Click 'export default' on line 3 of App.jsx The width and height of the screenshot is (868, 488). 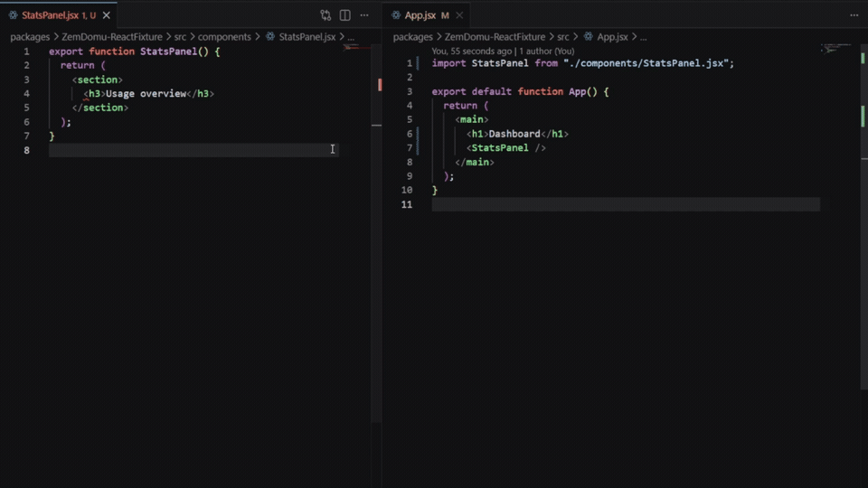click(472, 92)
